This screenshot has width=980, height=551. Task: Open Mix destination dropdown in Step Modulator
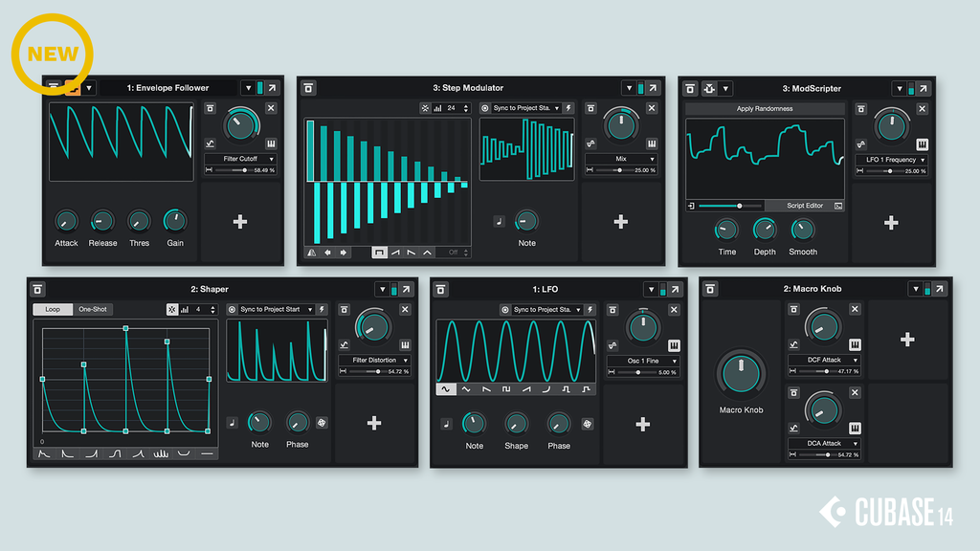(620, 159)
